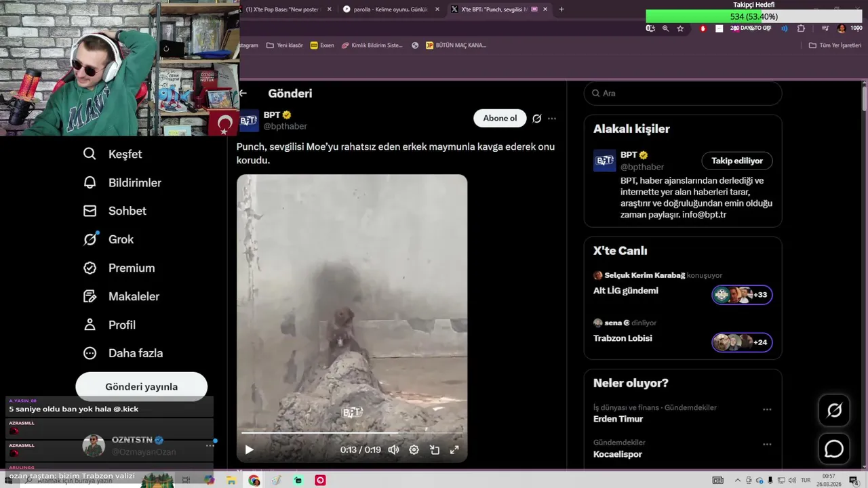The image size is (868, 488).
Task: Click the Ara search field
Action: 683,94
